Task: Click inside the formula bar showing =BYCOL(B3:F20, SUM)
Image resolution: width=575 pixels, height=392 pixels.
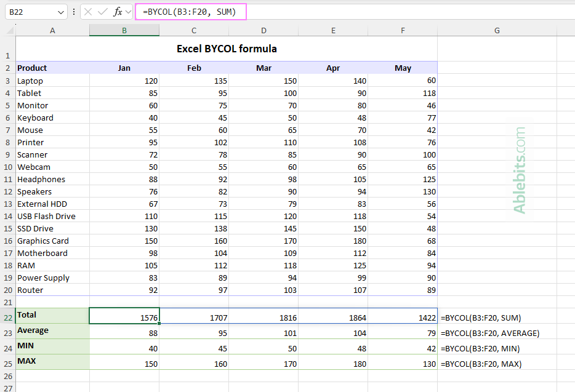Action: [x=191, y=12]
